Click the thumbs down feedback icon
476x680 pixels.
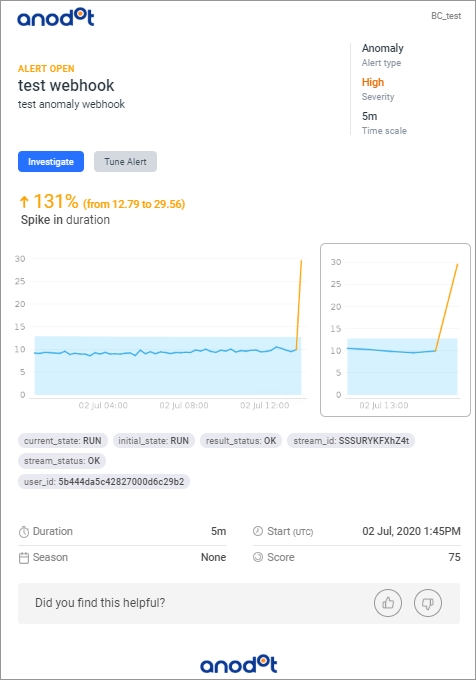428,603
